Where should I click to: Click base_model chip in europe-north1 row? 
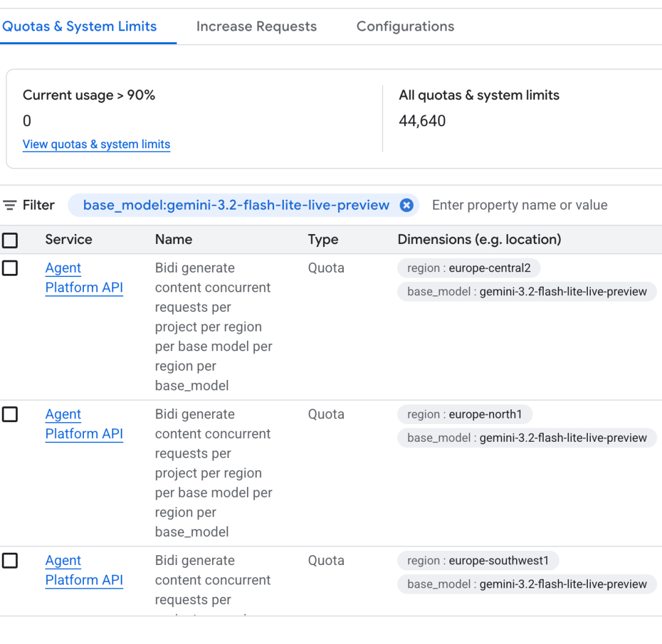(527, 438)
